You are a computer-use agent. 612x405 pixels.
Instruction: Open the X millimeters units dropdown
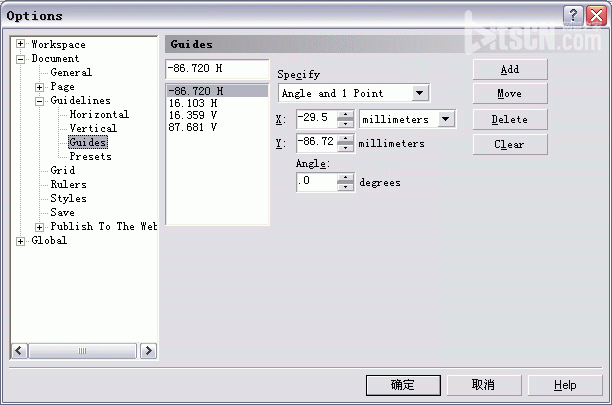pos(446,119)
